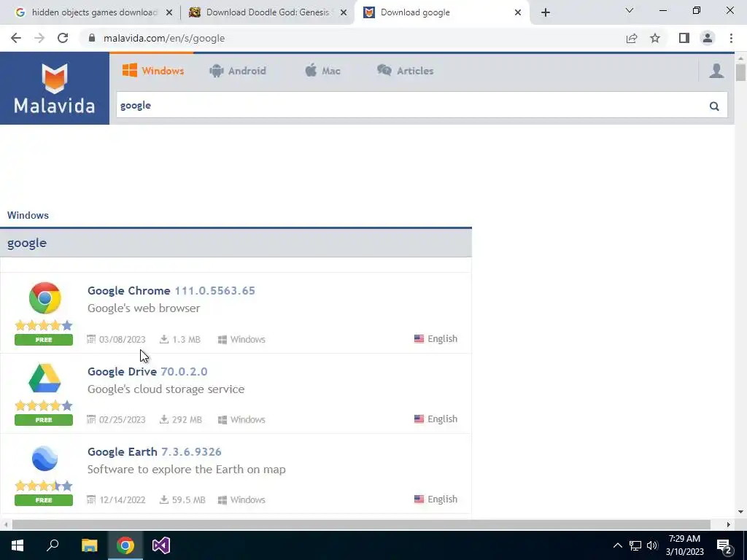Reload the current page
This screenshot has width=747, height=560.
pyautogui.click(x=63, y=38)
